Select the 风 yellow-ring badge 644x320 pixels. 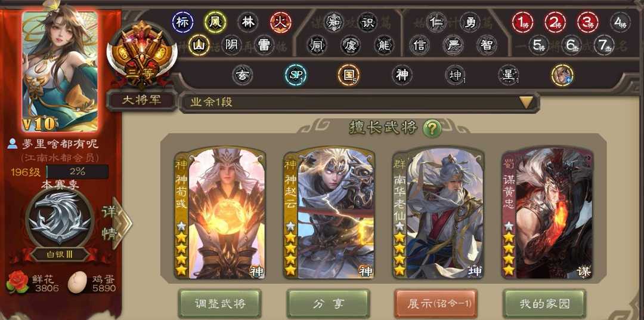click(x=215, y=22)
